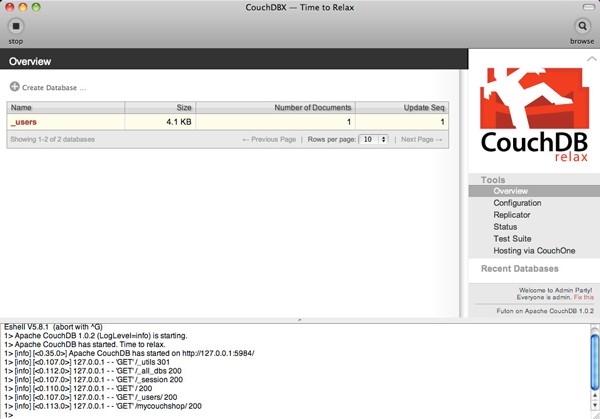The image size is (600, 419).
Task: Click log line GET /mycouchshop/ 200
Action: pyautogui.click(x=103, y=406)
